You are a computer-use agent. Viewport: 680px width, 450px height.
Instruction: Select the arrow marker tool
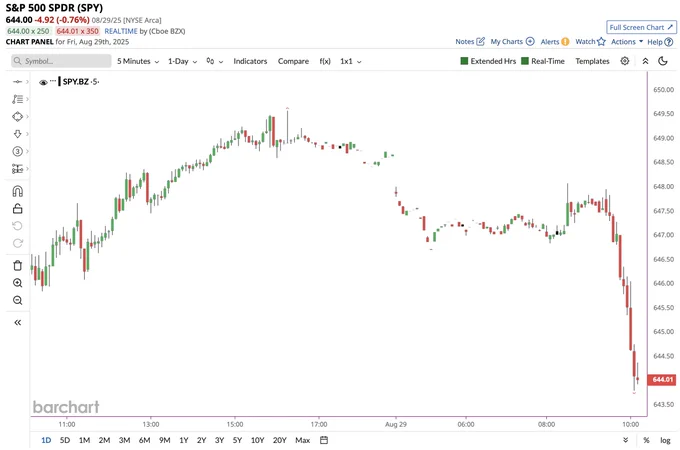coord(17,134)
